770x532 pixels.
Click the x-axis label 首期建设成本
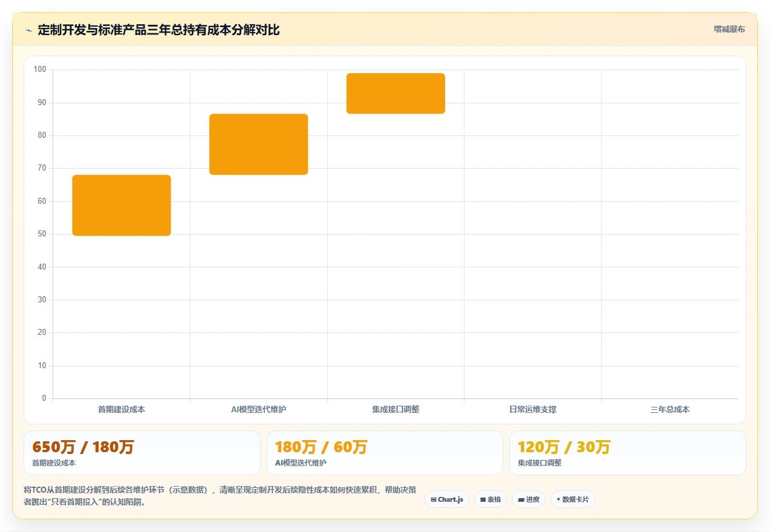[x=122, y=409]
